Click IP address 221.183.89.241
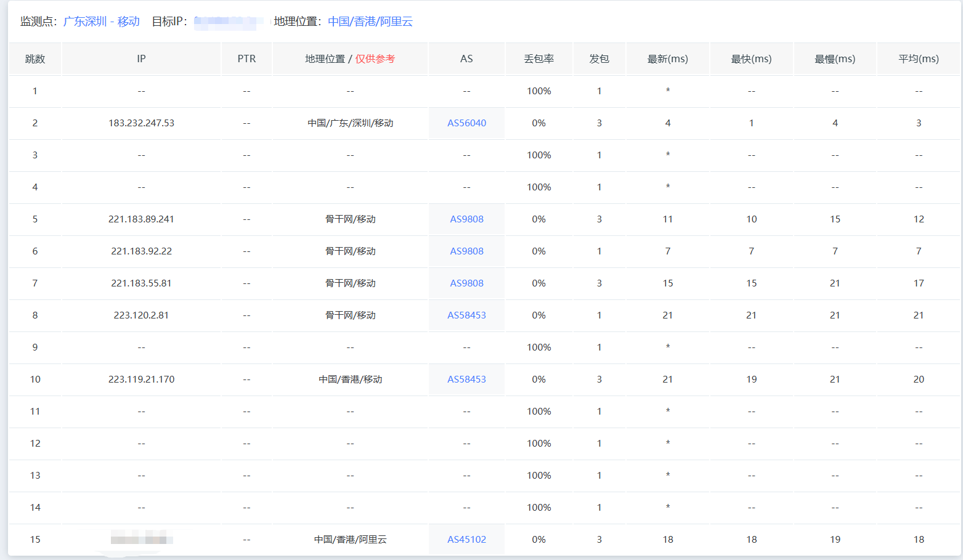 coord(141,219)
